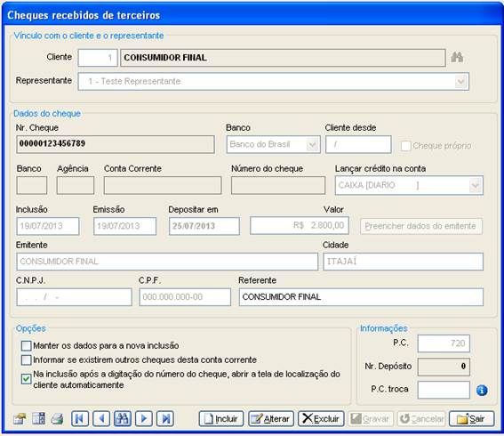
Task: Click the Nr. Cheque field
Action: [116, 144]
